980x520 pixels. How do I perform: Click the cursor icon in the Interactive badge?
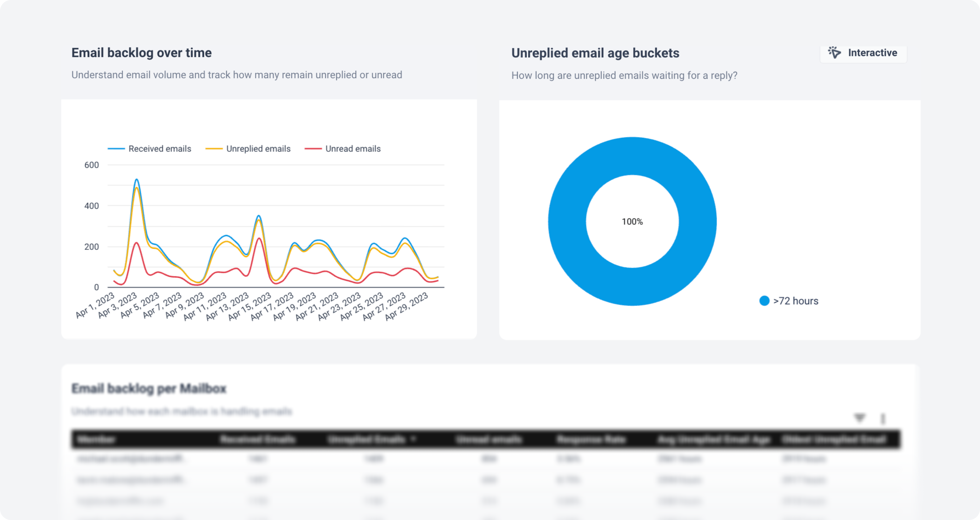point(834,53)
